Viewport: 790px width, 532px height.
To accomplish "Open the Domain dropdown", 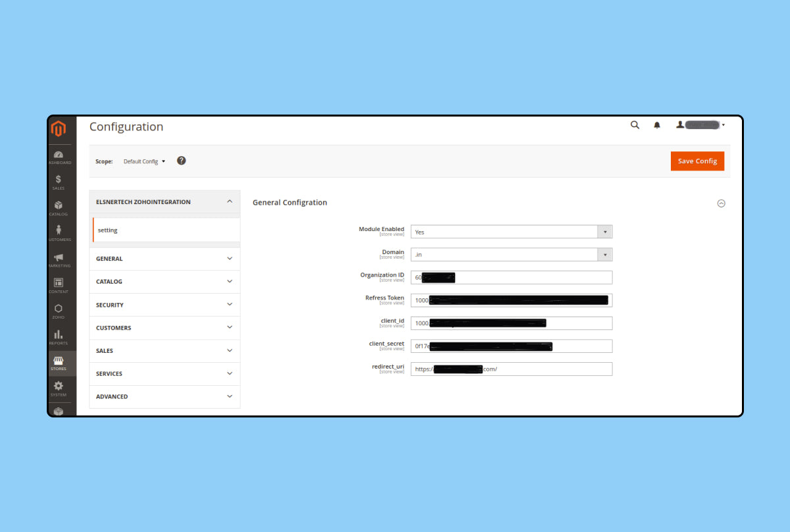I will click(x=512, y=255).
